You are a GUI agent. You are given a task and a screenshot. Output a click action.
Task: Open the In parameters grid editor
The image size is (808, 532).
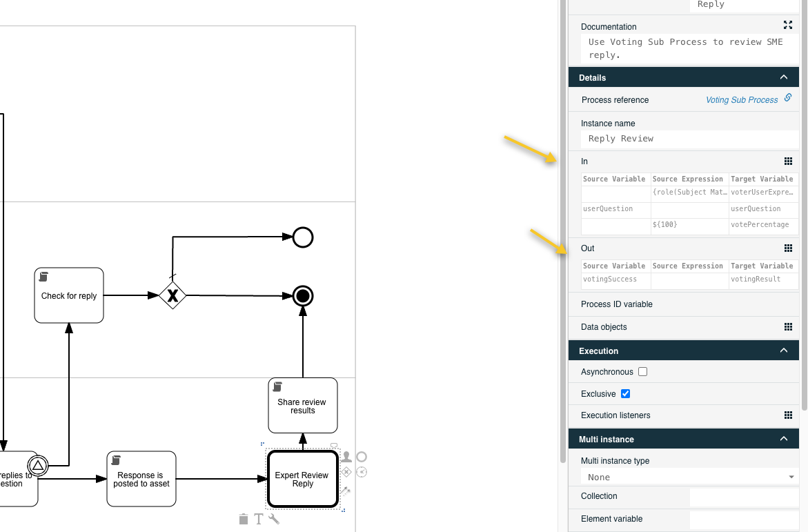click(788, 161)
